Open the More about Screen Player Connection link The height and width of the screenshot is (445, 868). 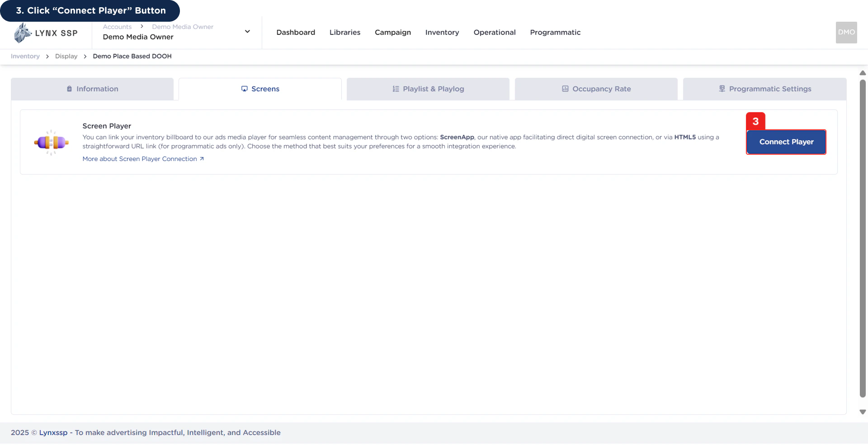coord(140,159)
